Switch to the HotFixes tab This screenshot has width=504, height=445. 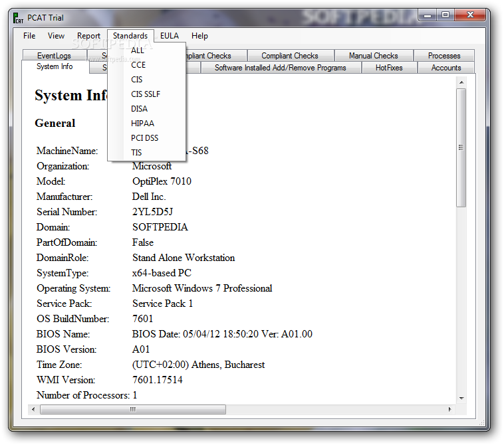click(x=389, y=68)
